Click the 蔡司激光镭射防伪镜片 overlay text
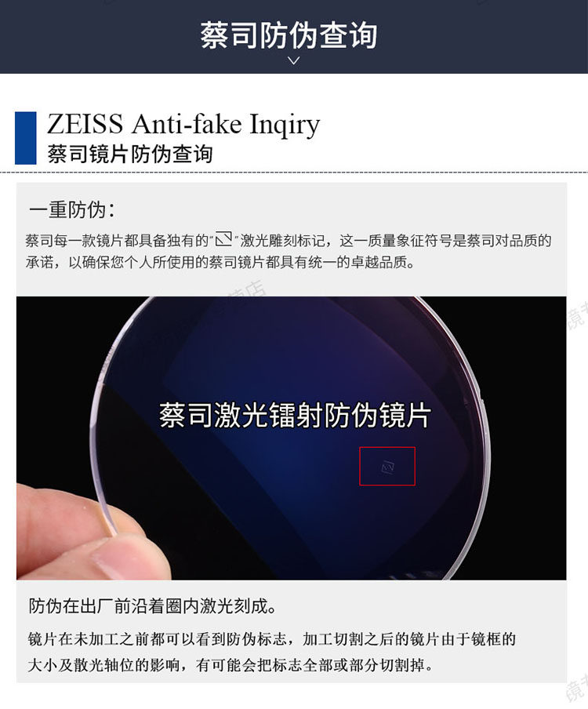This screenshot has width=588, height=709. [295, 415]
